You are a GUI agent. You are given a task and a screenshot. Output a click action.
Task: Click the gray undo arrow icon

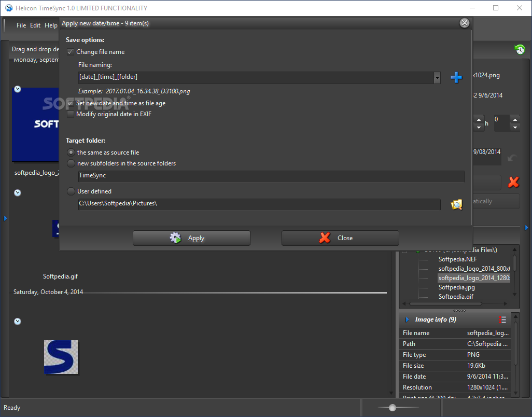pyautogui.click(x=512, y=158)
